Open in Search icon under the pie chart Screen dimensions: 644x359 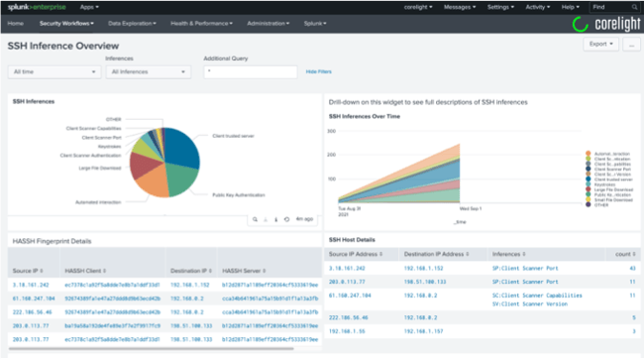255,219
